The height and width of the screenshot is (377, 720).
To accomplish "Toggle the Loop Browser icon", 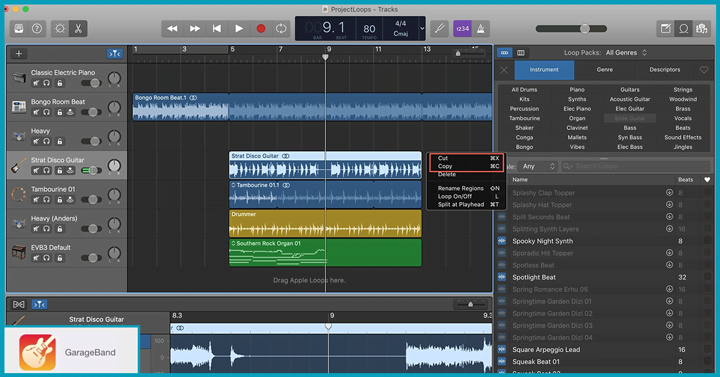I will [683, 28].
